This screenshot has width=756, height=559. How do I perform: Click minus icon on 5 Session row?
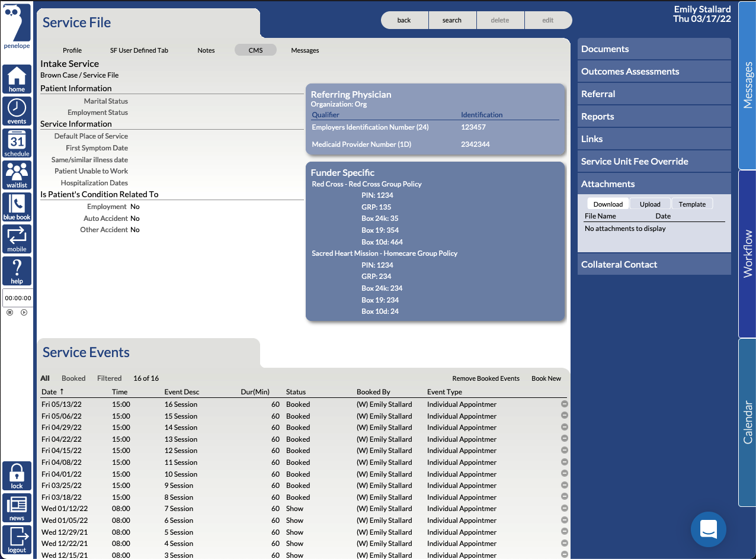(x=565, y=532)
